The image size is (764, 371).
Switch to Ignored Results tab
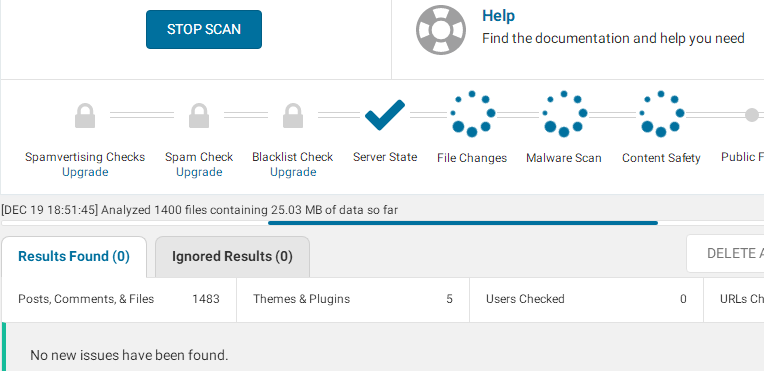point(232,257)
